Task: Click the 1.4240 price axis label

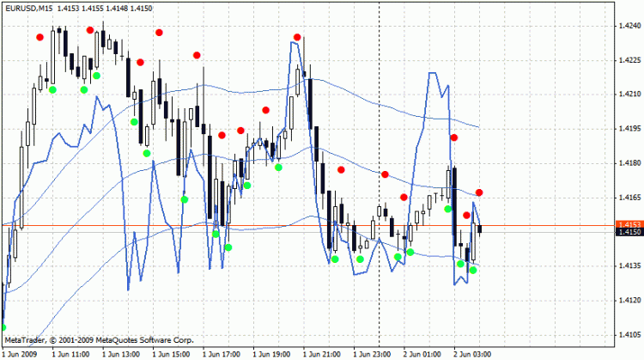Action: tap(629, 26)
